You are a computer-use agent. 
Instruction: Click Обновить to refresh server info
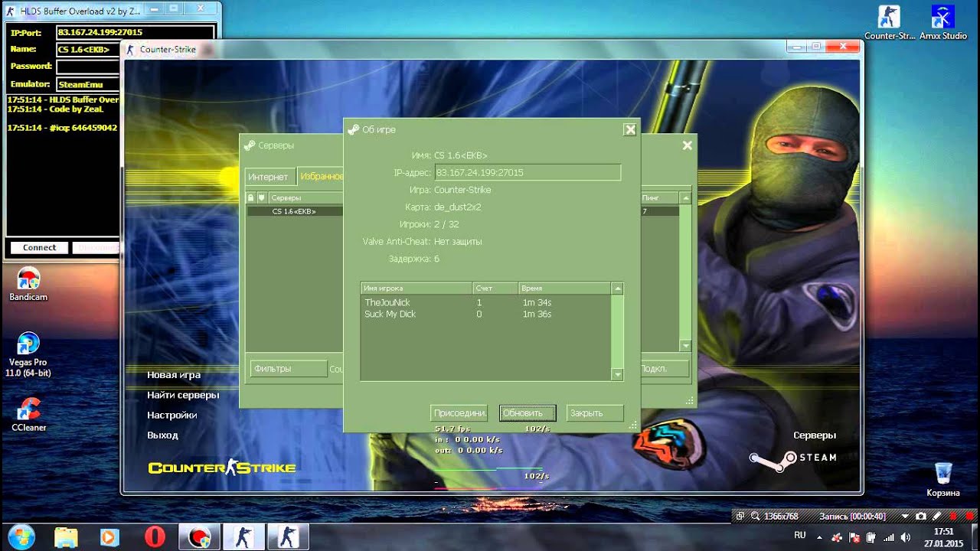tap(528, 412)
